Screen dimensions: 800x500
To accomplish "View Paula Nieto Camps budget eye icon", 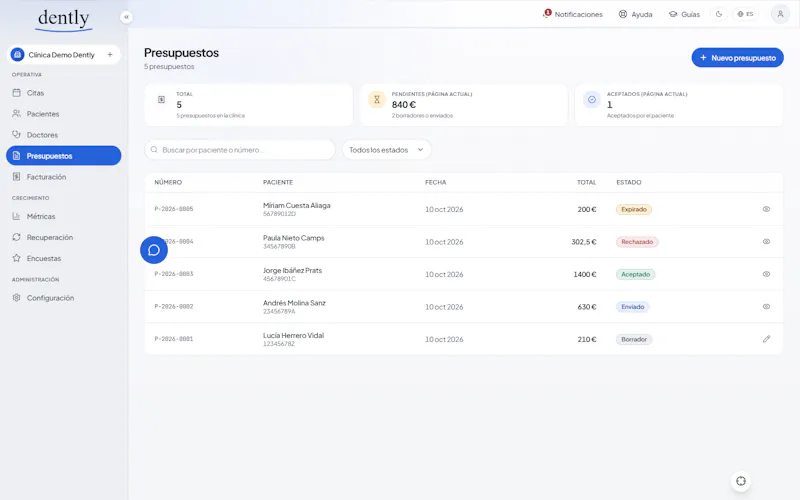I will click(x=766, y=242).
